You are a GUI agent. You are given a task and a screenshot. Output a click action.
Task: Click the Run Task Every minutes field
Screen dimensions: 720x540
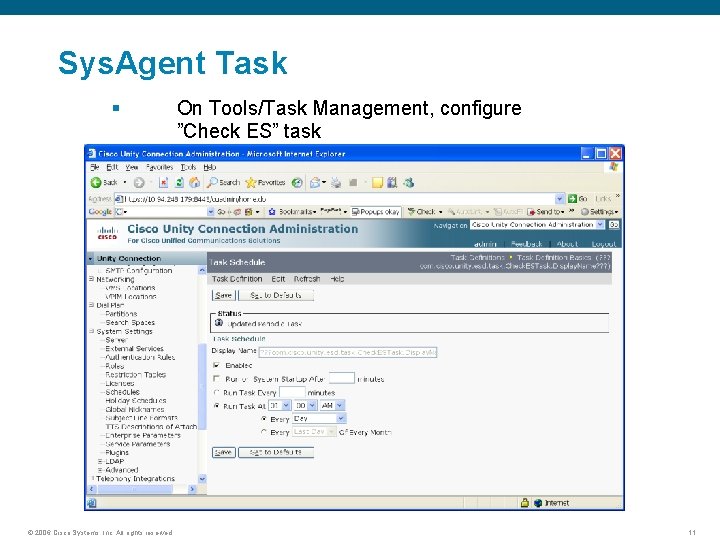pyautogui.click(x=292, y=392)
